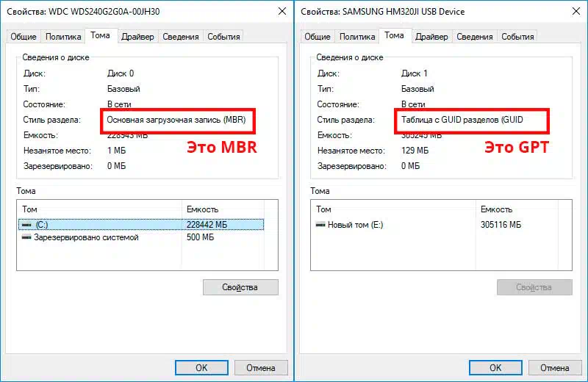
Task: Click Свойства button in WDC window
Action: click(x=240, y=287)
